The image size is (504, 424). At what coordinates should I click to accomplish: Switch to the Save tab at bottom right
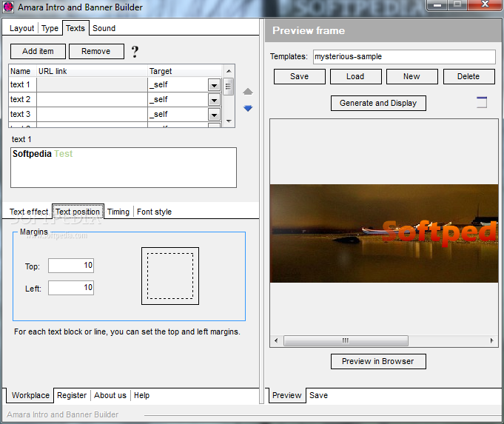(318, 395)
